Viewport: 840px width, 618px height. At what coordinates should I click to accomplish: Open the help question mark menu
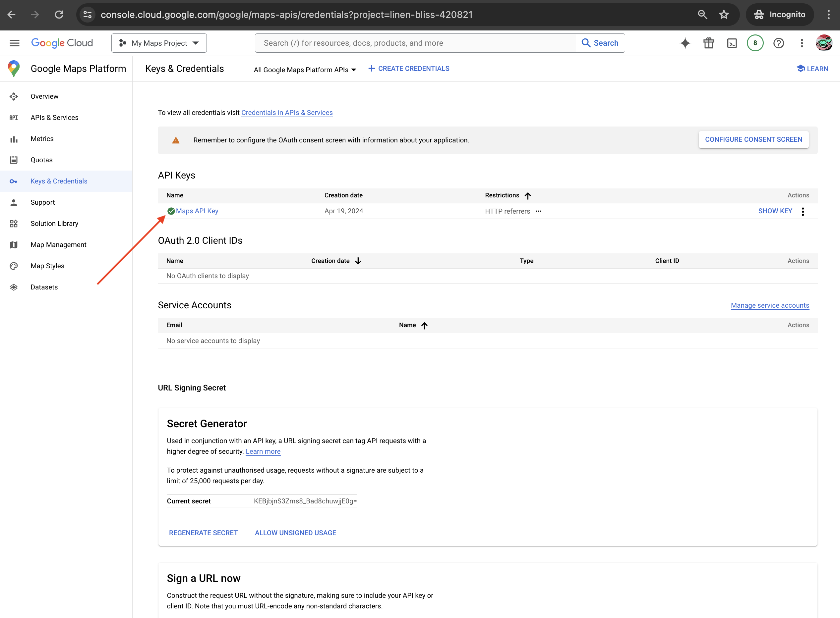tap(779, 43)
